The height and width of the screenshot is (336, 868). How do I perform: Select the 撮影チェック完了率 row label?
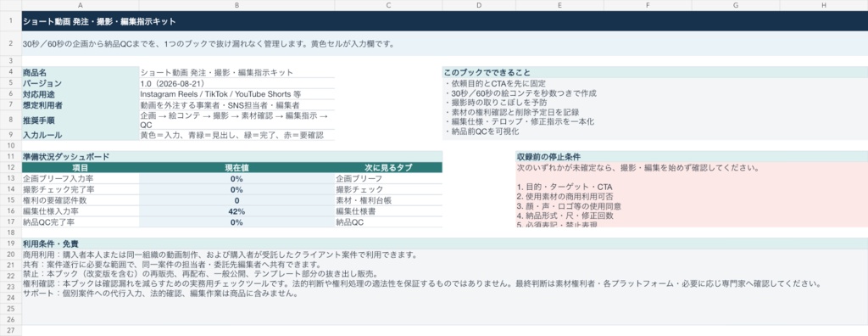[81, 189]
